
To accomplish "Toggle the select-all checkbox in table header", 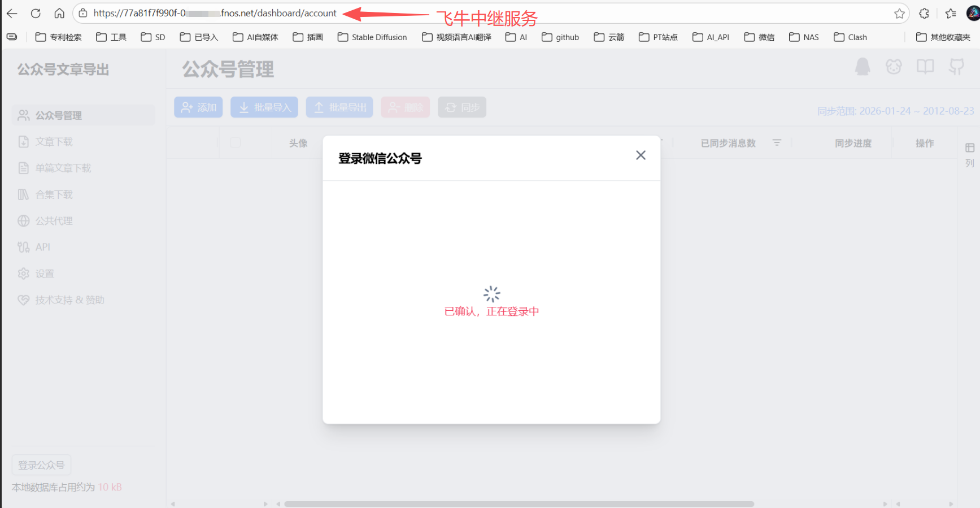I will [x=236, y=143].
